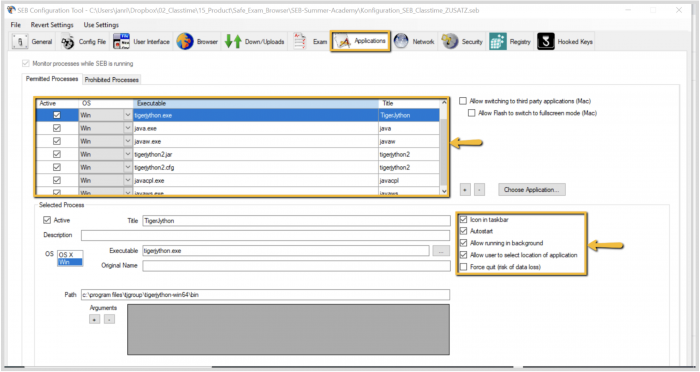Click into the Executable input field
The width and height of the screenshot is (700, 372).
(x=286, y=251)
